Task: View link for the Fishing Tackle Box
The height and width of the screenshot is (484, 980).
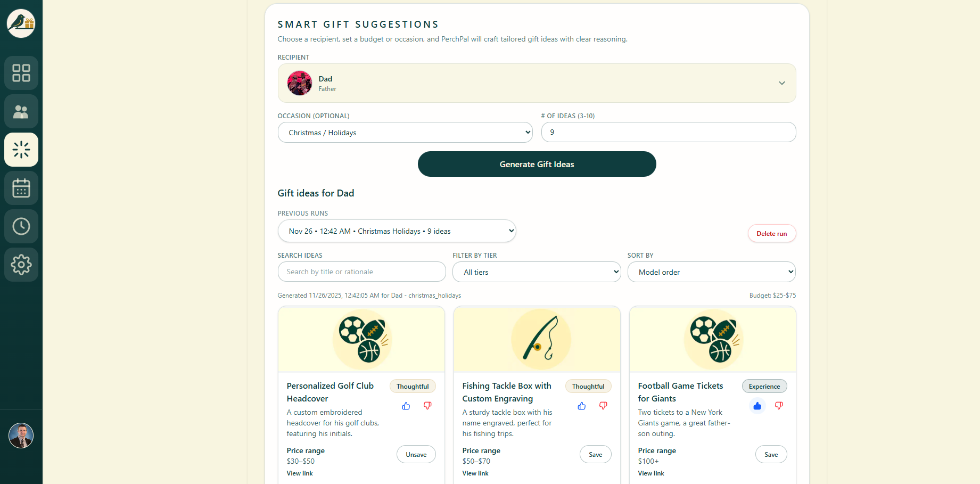Action: [x=475, y=473]
